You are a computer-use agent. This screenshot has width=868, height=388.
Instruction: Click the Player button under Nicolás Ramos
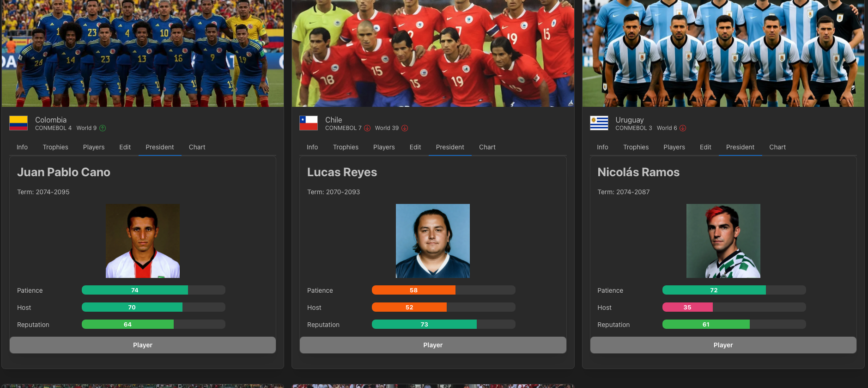tap(723, 345)
